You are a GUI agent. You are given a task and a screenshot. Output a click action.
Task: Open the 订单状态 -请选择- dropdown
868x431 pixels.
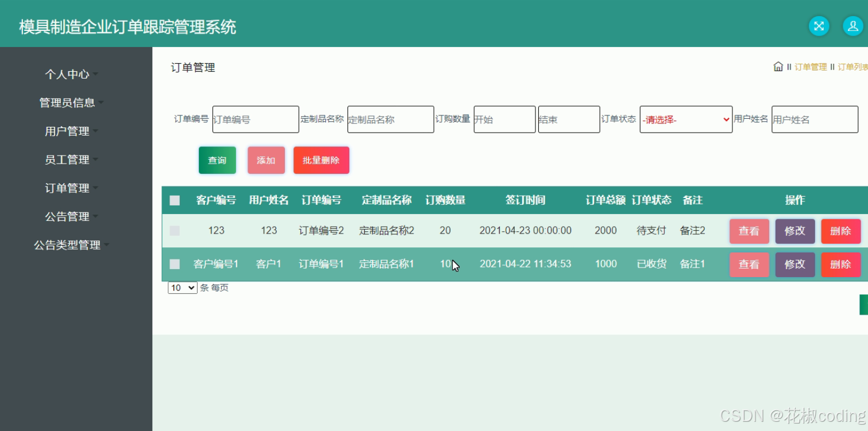(x=686, y=119)
